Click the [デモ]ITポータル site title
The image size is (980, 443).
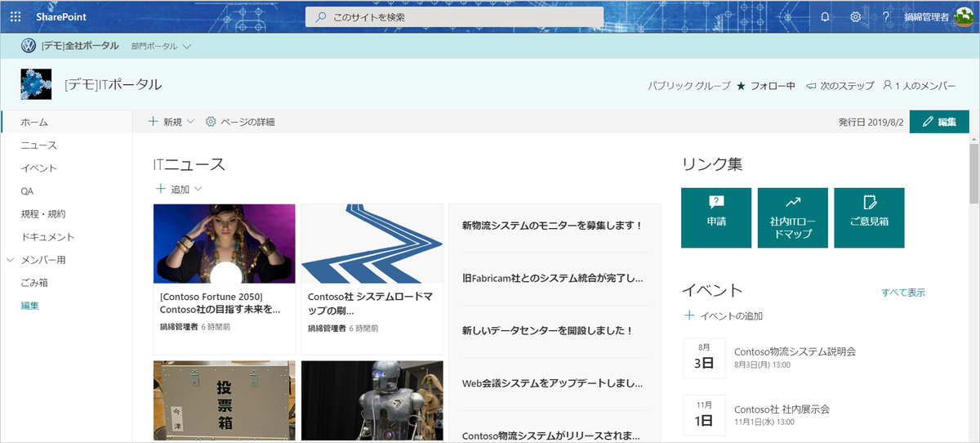click(x=113, y=84)
